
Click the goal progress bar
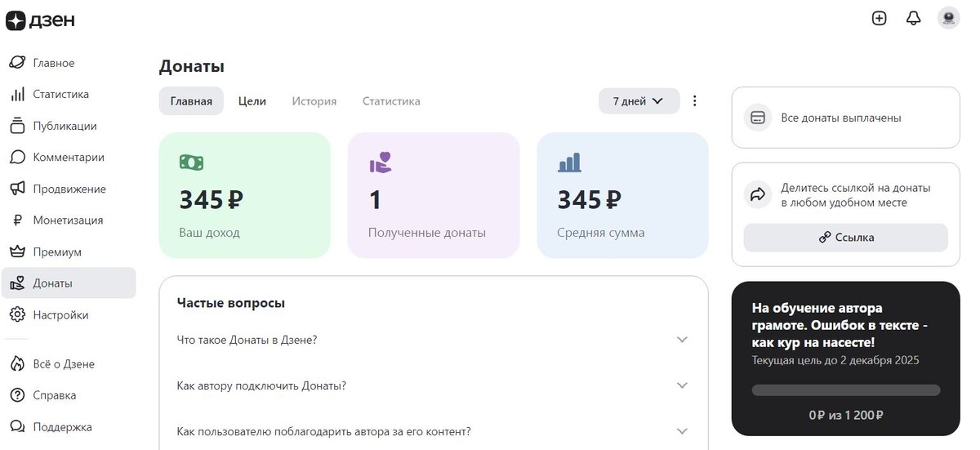(x=846, y=390)
